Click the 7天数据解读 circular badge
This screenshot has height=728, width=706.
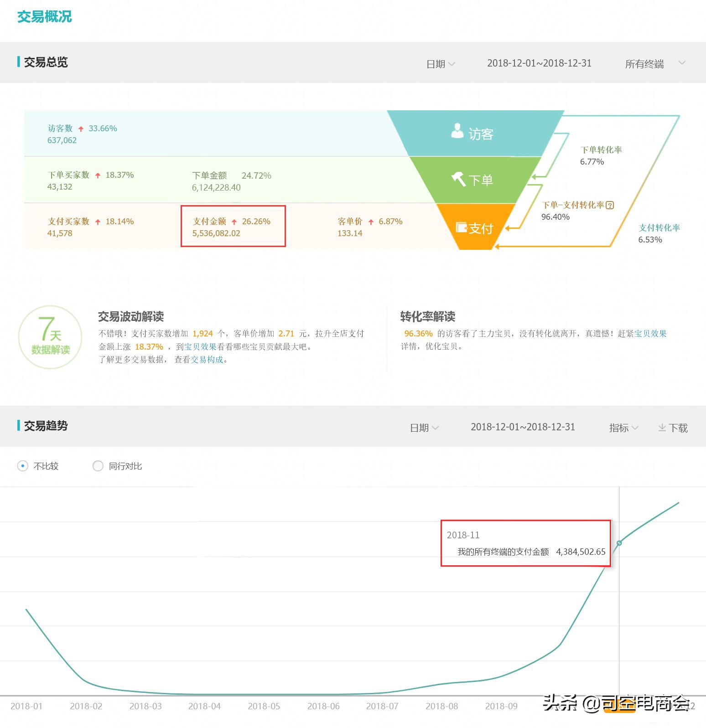tap(50, 337)
